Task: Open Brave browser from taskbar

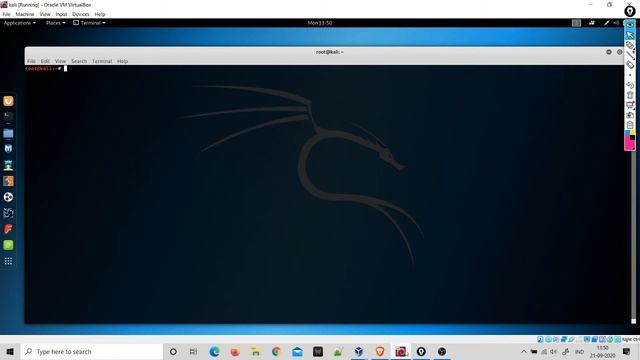Action: coord(380,351)
